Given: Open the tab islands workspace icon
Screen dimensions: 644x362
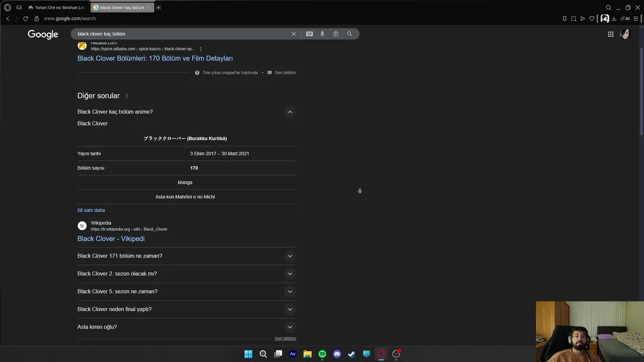Looking at the screenshot, I should pyautogui.click(x=19, y=8).
